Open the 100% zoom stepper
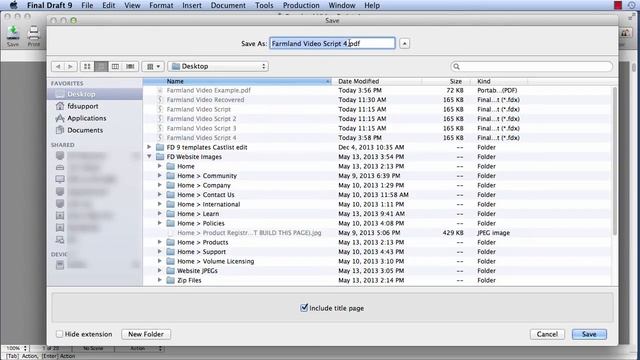 click(x=25, y=348)
